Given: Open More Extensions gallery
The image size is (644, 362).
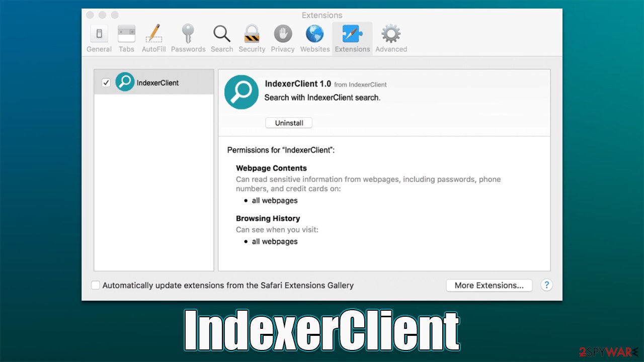Looking at the screenshot, I should 489,285.
